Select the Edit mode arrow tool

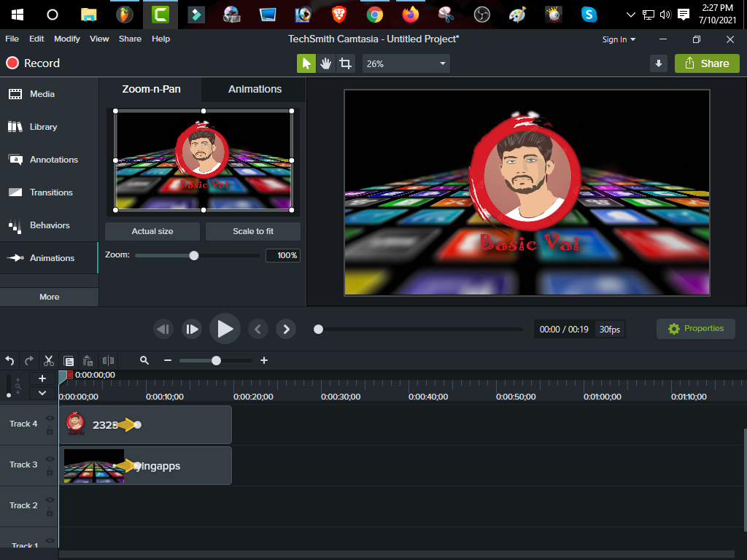[306, 63]
